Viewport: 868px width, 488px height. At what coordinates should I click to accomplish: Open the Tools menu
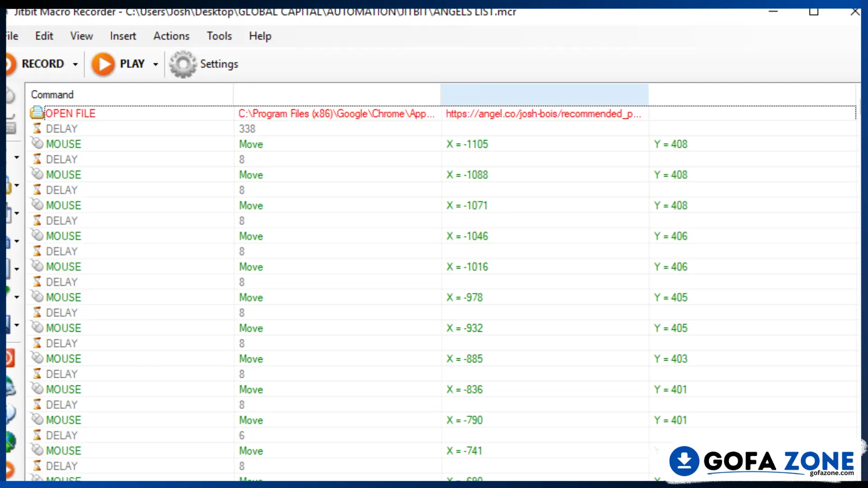219,36
